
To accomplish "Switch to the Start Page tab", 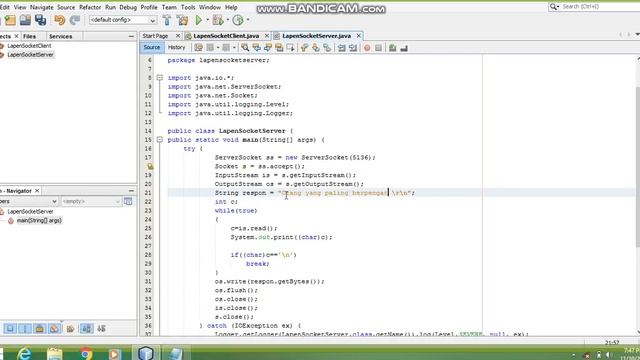I will click(155, 36).
